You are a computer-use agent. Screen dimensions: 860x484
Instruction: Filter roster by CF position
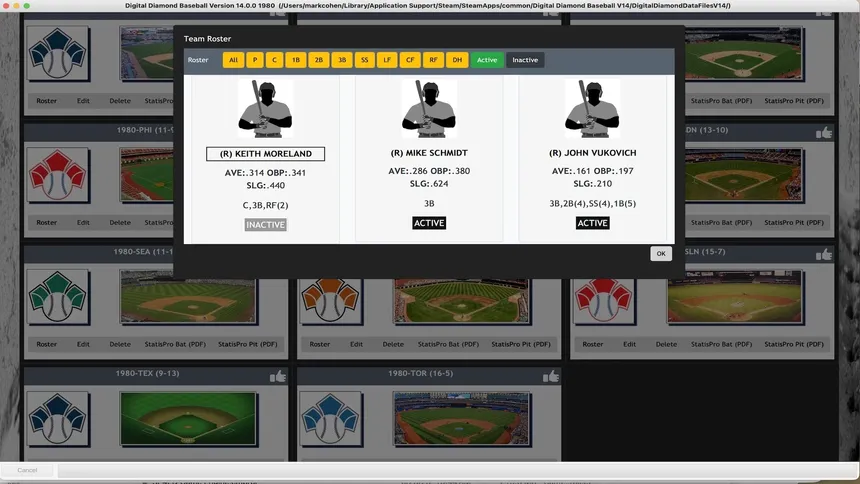[x=410, y=60]
